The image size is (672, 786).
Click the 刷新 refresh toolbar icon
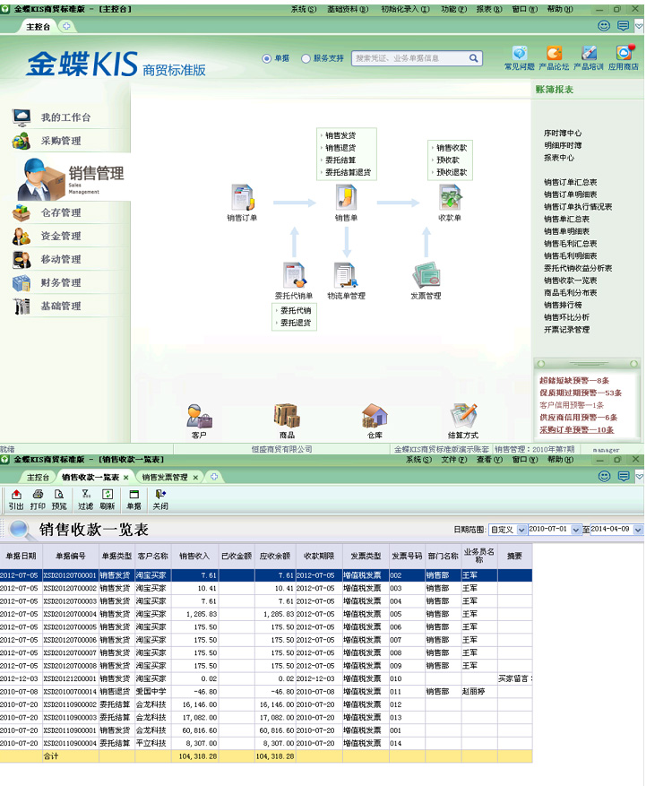click(x=108, y=494)
